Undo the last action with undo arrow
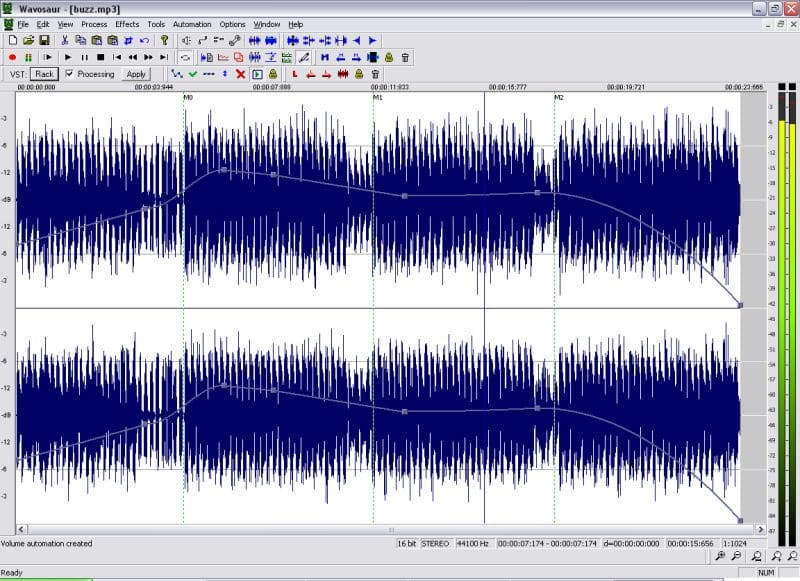 (144, 40)
